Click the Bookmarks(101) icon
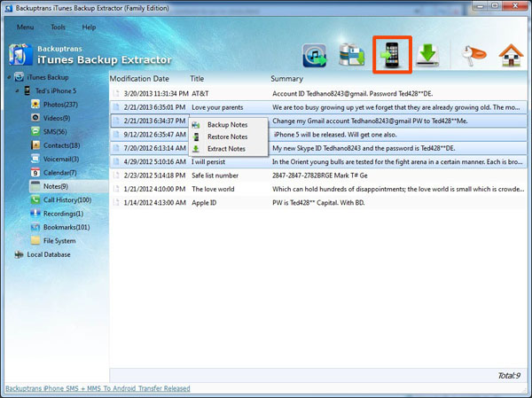Viewport: 532px width, 398px height. 35,227
